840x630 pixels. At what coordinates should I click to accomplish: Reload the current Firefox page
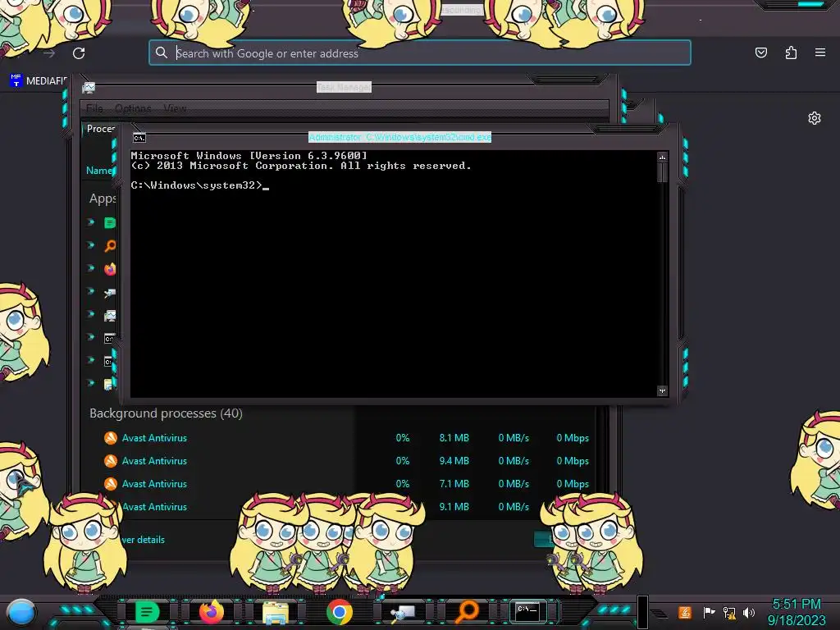click(79, 53)
